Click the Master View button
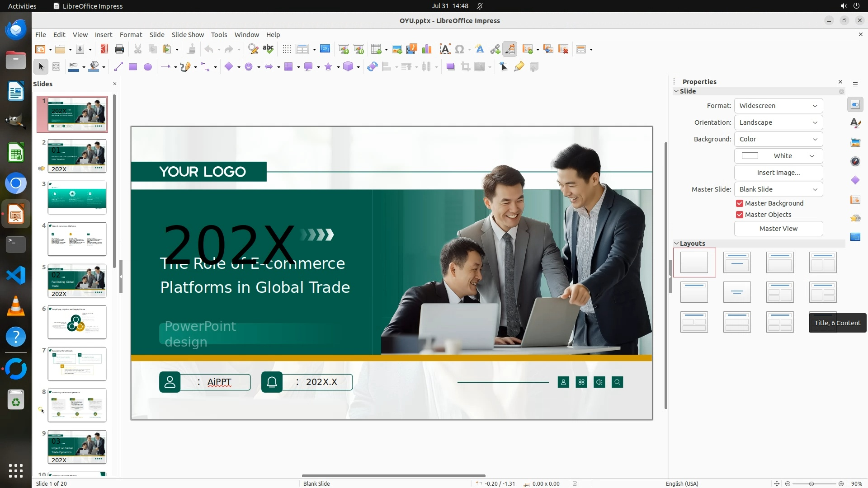This screenshot has width=868, height=488. (778, 229)
